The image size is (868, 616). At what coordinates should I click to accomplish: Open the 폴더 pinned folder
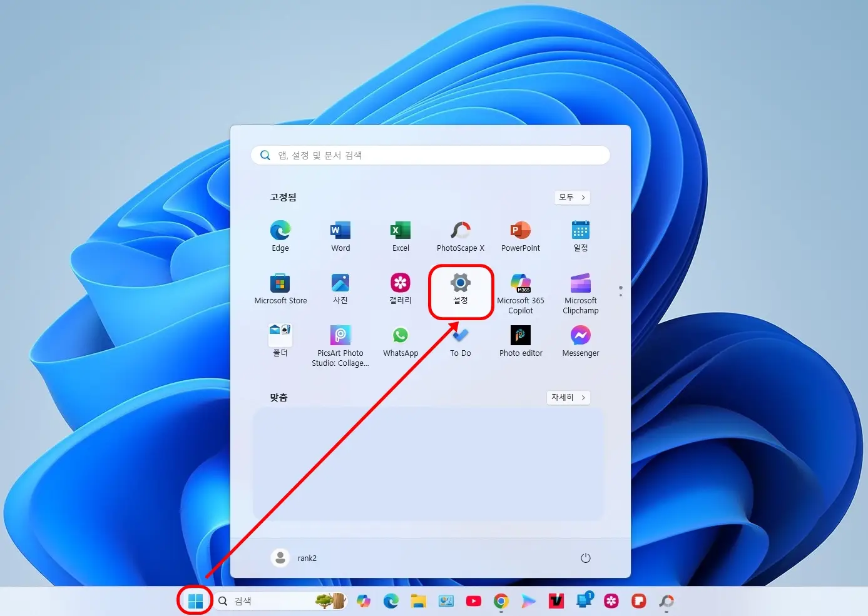click(280, 341)
